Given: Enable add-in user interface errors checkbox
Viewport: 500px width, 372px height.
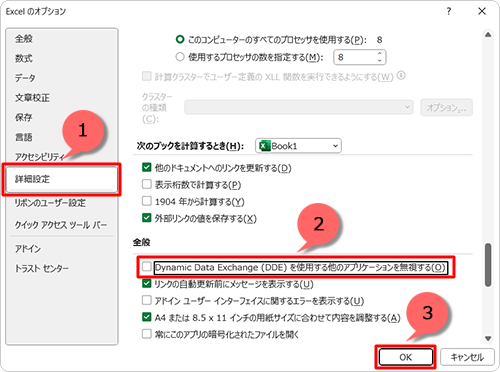Looking at the screenshot, I should [x=147, y=300].
